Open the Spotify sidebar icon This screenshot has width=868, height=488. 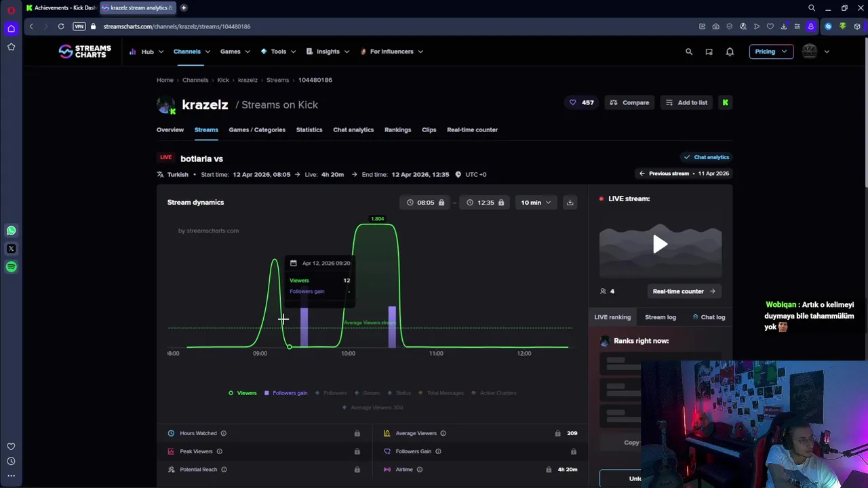11,267
